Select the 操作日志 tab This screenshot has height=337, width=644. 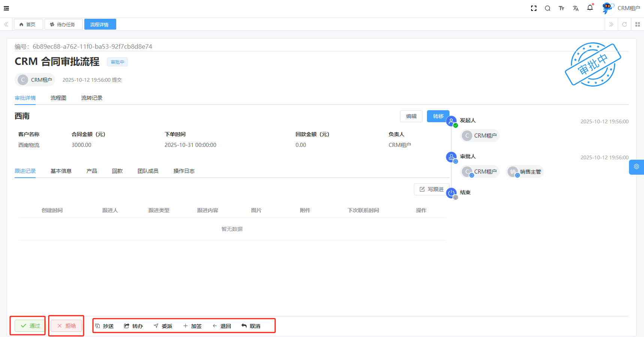click(x=184, y=171)
